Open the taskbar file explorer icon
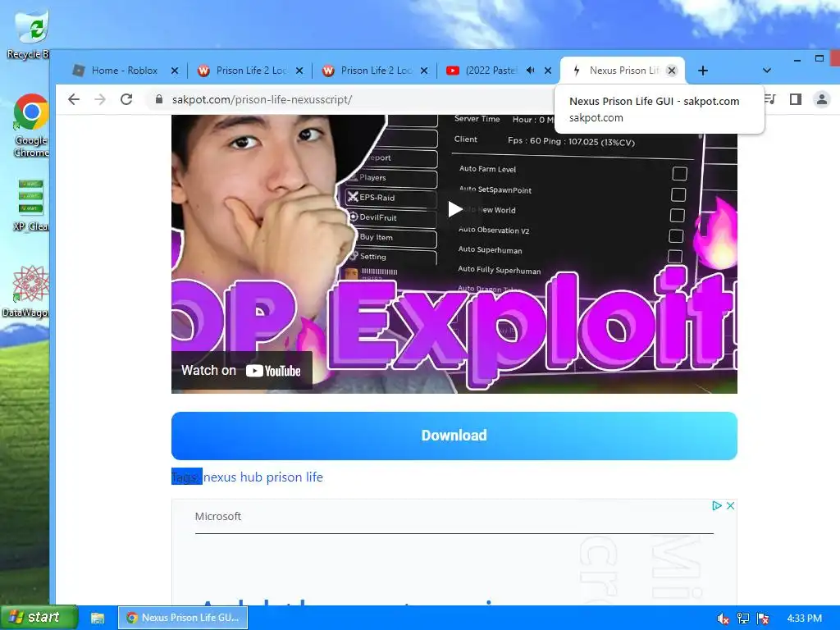840x630 pixels. (98, 619)
